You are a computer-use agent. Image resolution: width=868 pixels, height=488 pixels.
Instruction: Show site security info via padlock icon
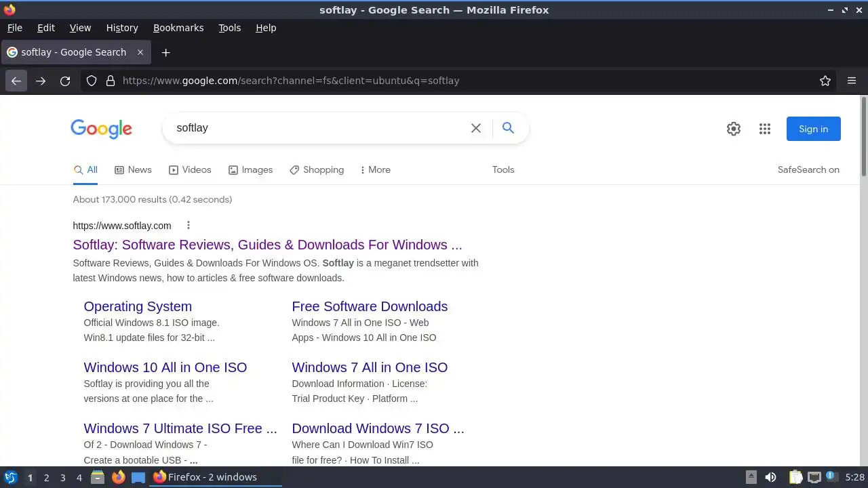(x=111, y=81)
